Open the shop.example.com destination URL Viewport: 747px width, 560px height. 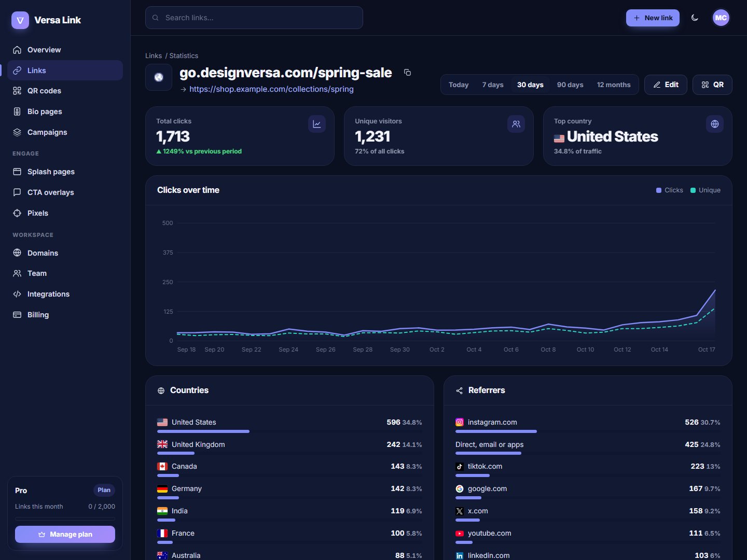[x=271, y=89]
